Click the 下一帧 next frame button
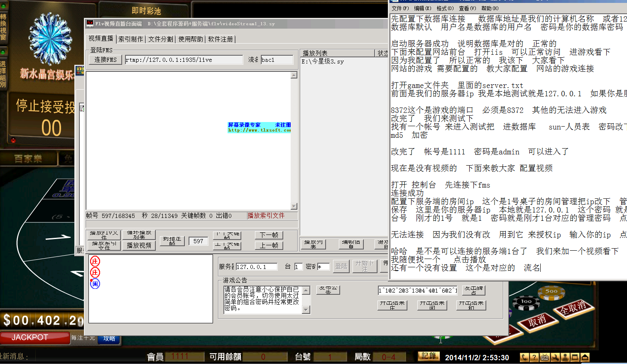Viewport: 627px width, 364px height. pyautogui.click(x=269, y=235)
